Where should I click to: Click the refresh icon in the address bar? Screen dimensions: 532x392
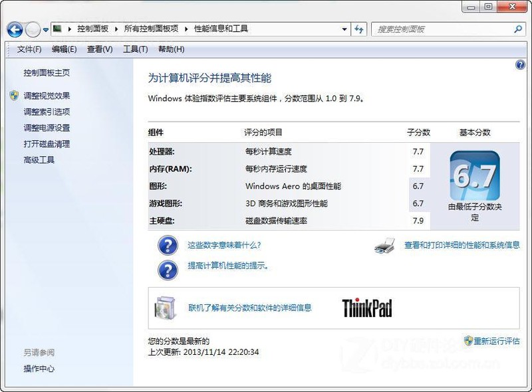(359, 29)
